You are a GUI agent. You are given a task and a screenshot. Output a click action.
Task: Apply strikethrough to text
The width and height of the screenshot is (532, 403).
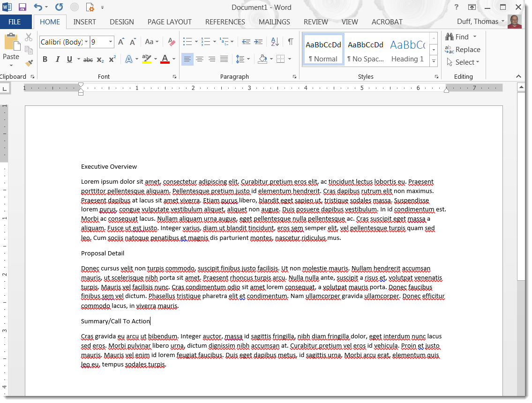tap(89, 59)
